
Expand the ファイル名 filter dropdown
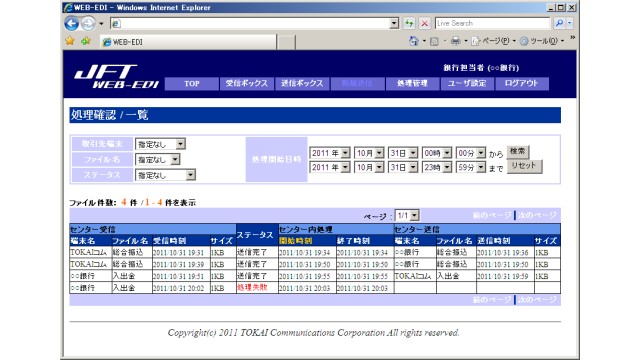[x=158, y=159]
